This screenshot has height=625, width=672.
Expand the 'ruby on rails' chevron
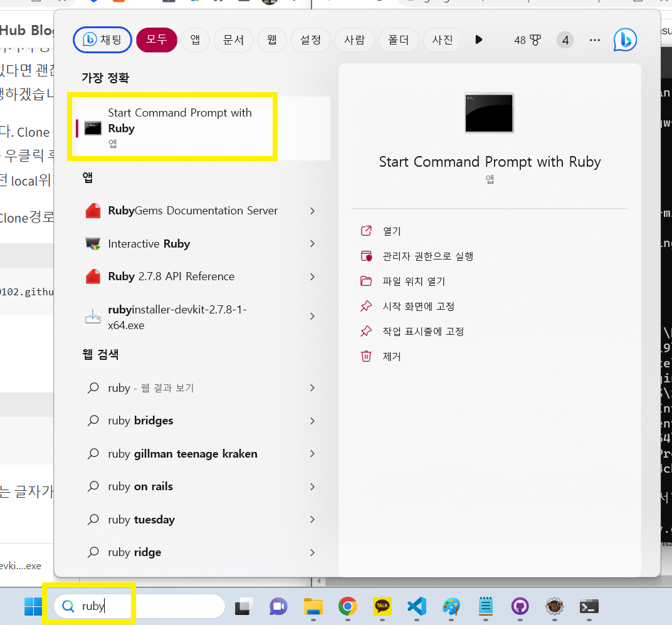coord(312,486)
